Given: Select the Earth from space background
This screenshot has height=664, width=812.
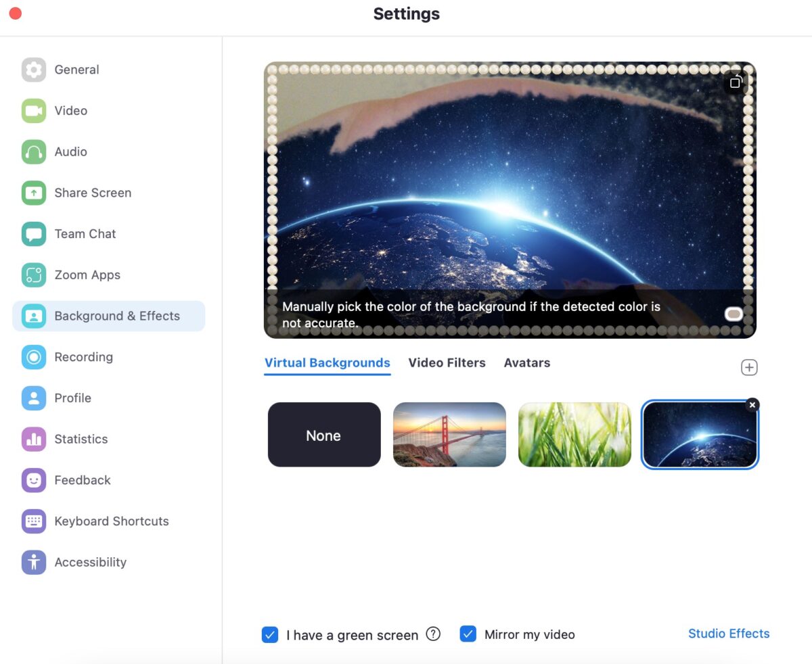Looking at the screenshot, I should tap(700, 435).
